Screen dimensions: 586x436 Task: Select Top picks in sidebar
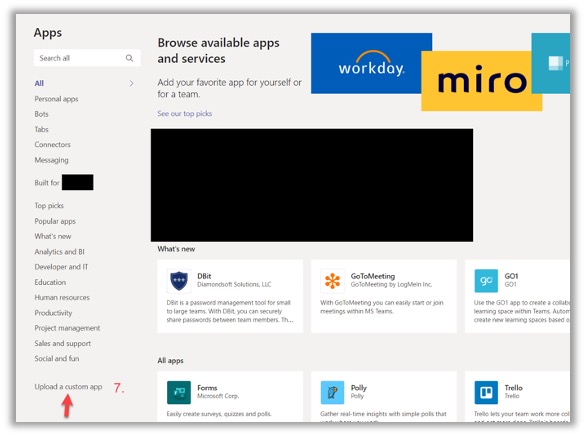tap(49, 205)
